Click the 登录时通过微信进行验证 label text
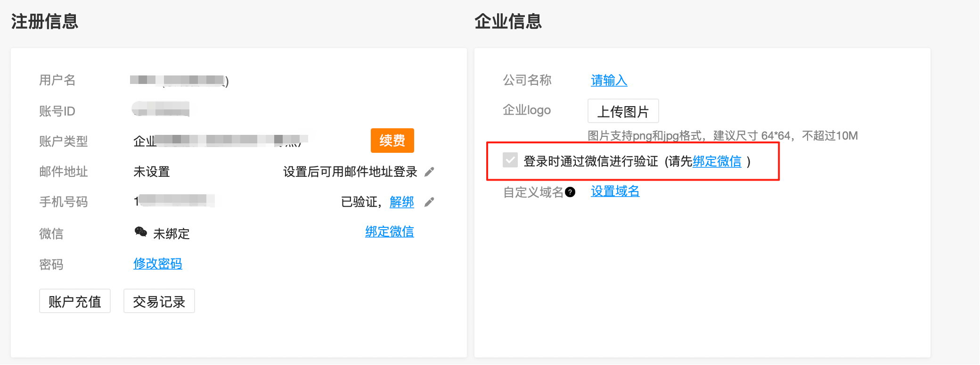980x365 pixels. pyautogui.click(x=591, y=161)
